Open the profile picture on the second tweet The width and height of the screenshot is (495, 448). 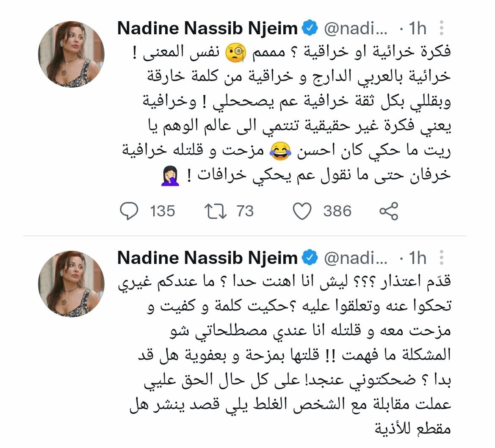coord(71,284)
